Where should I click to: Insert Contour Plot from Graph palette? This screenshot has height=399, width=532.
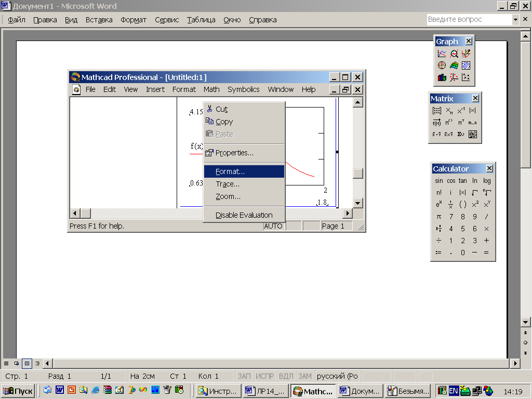[466, 65]
